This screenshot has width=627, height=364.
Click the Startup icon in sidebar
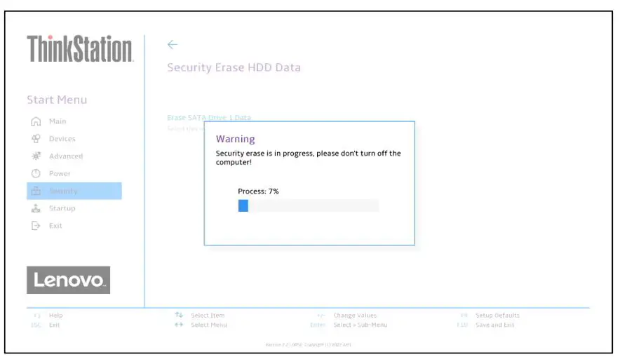pyautogui.click(x=36, y=208)
